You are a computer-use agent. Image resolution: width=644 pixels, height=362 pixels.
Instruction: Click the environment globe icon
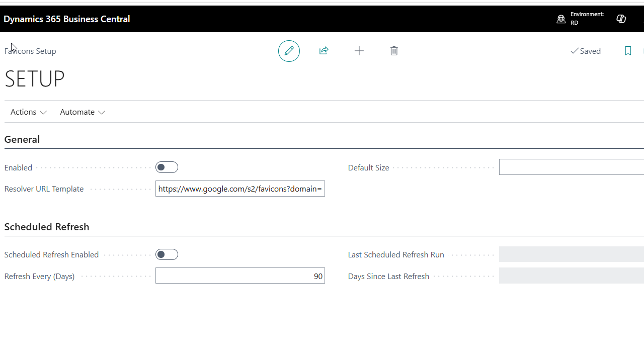pos(561,19)
